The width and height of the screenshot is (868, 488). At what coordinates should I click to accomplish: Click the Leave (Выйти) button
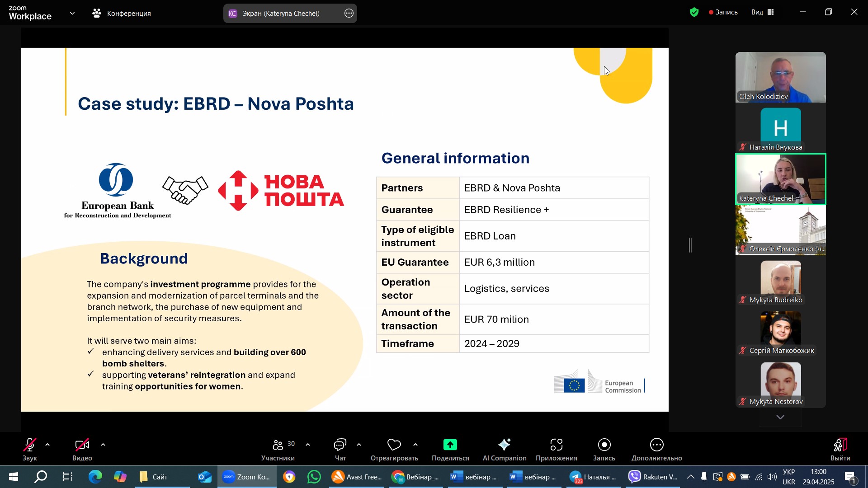[x=840, y=446]
